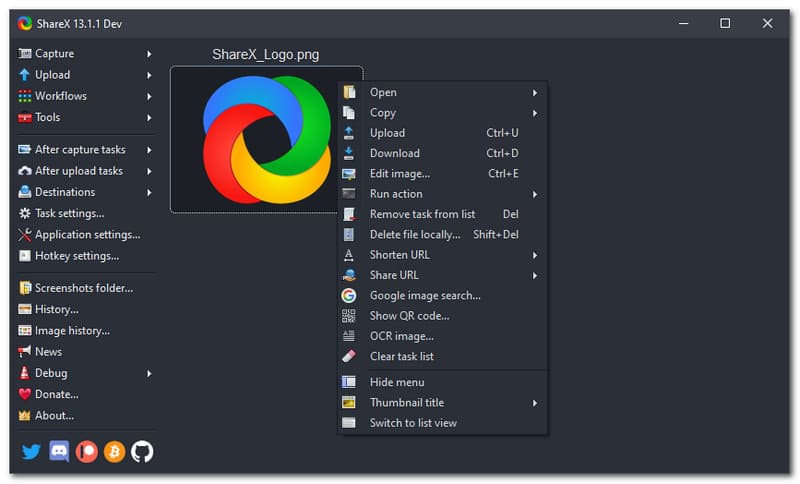
Task: Open the Discord link icon
Action: point(59,452)
